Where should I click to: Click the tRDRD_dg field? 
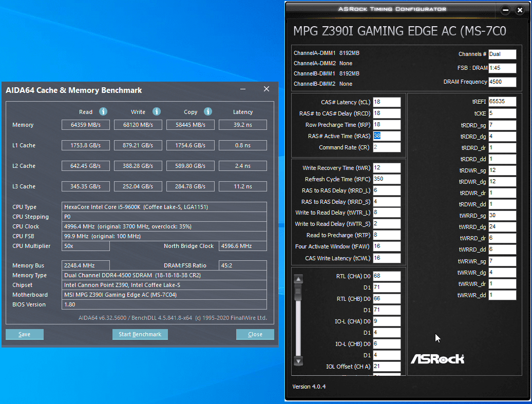(503, 137)
